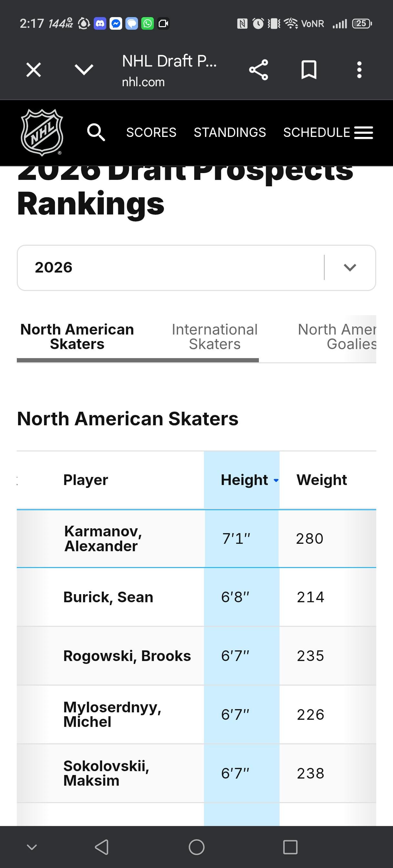This screenshot has height=868, width=393.
Task: View the Schedule page
Action: pos(316,132)
